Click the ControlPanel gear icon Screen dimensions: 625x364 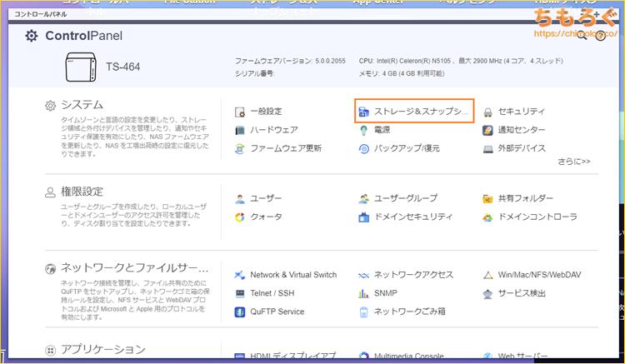click(32, 36)
